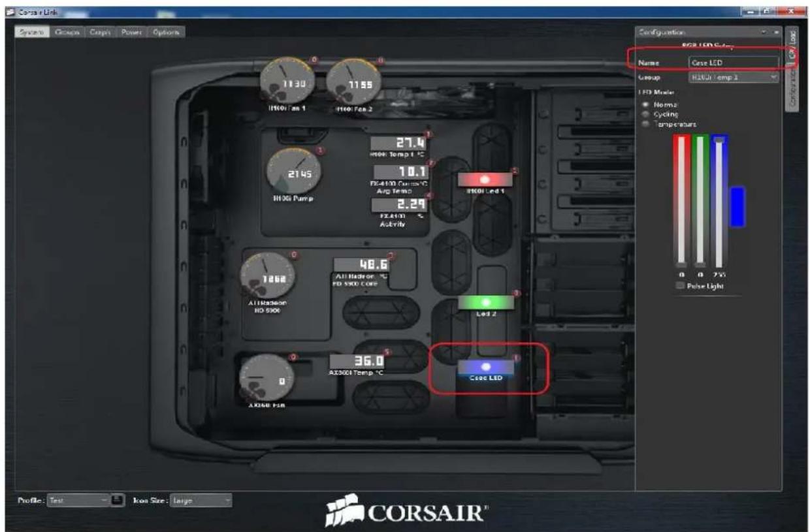Click the save profile floppy disk icon

[118, 501]
